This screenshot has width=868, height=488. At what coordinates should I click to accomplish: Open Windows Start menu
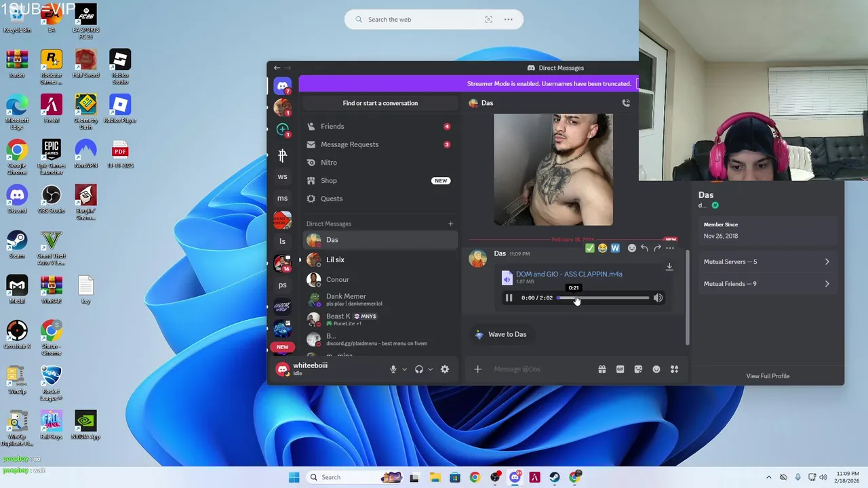[294, 477]
